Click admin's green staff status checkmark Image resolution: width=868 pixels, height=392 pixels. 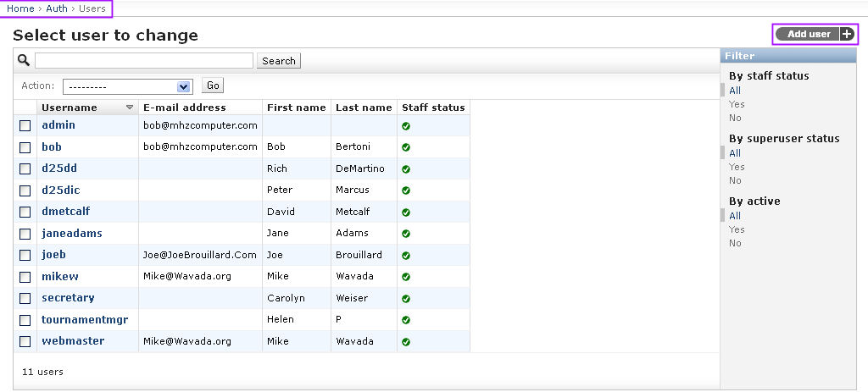[406, 125]
